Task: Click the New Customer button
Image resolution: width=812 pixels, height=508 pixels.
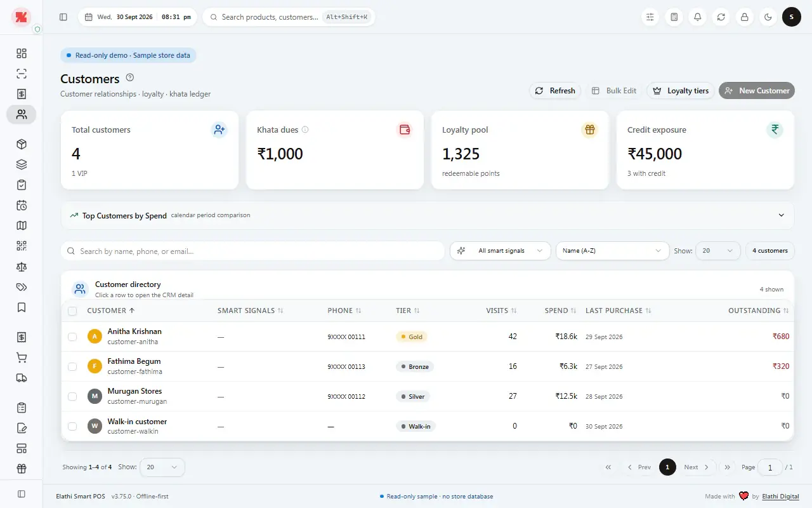Action: (757, 91)
